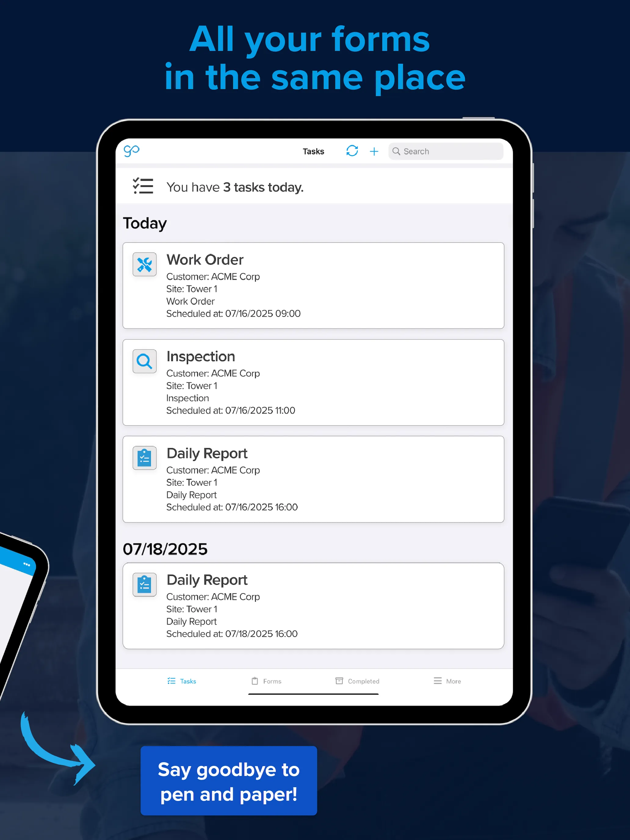Expand the Today task section
Screen dimensions: 630x840
click(144, 223)
